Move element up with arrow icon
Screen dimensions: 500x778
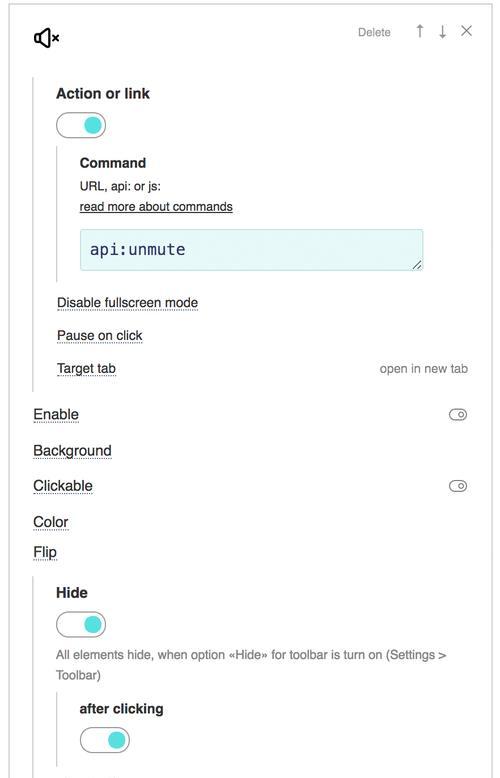click(420, 31)
